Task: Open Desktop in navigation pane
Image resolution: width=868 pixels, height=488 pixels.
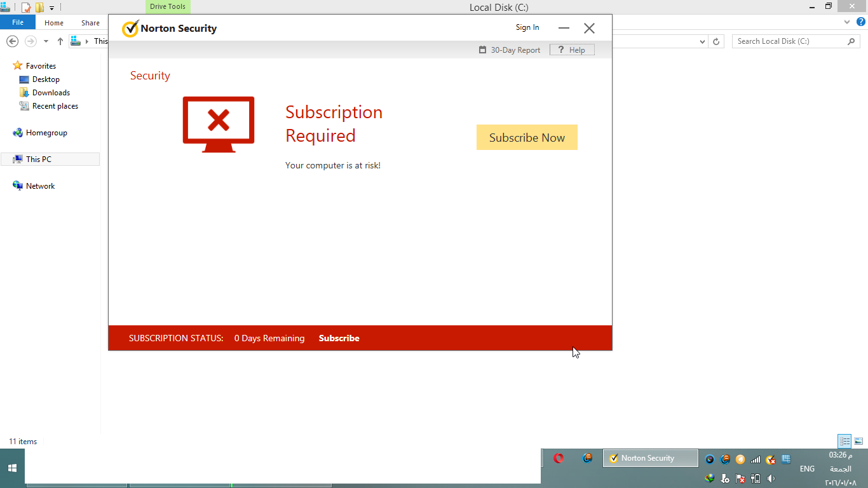Action: [x=46, y=79]
